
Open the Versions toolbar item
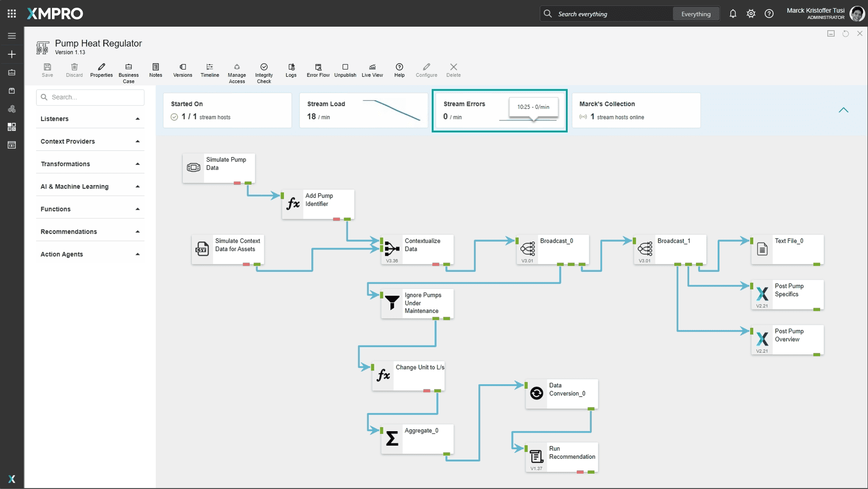click(182, 70)
